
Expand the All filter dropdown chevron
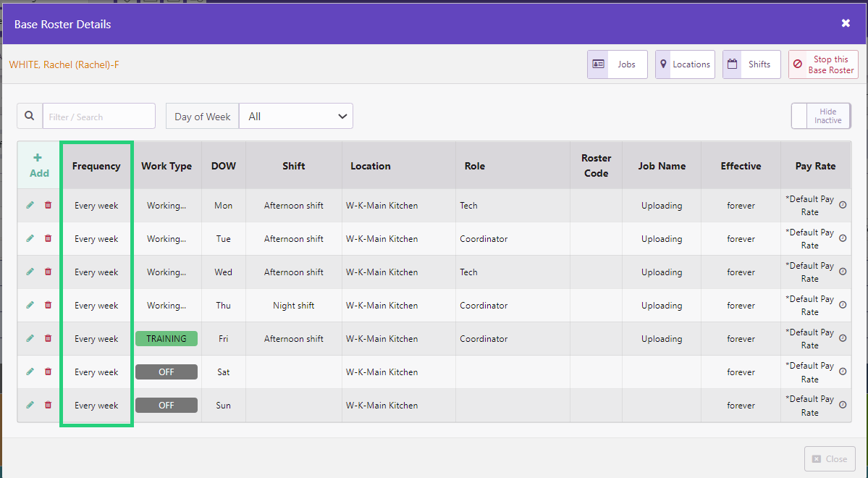click(342, 115)
